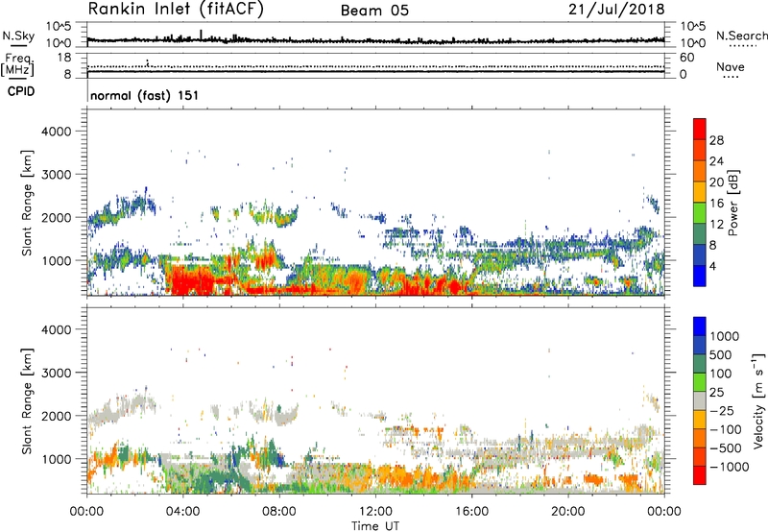Click the "N.Search" legend label
768x532 pixels.
tap(742, 36)
